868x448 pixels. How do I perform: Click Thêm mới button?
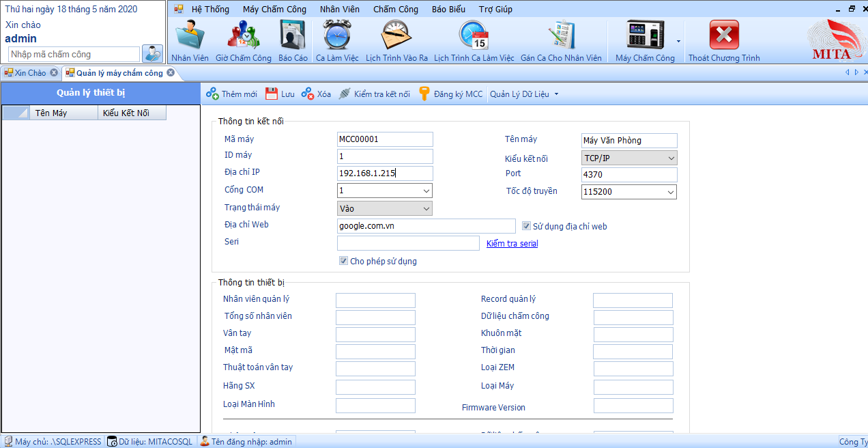(232, 94)
